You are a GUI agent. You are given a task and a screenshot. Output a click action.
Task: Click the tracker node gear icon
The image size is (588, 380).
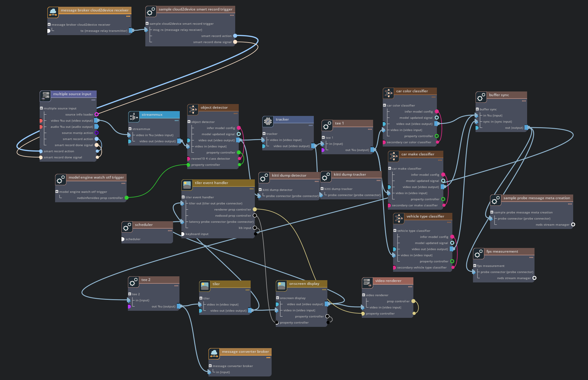[x=268, y=121]
